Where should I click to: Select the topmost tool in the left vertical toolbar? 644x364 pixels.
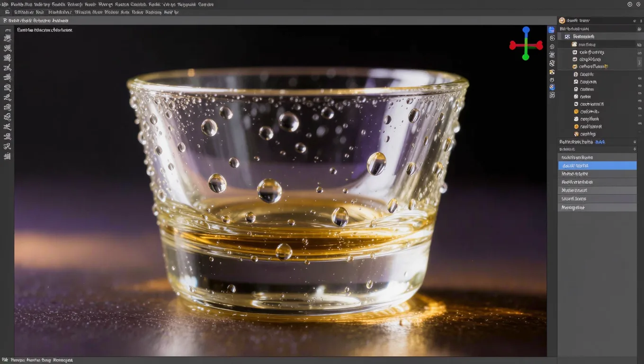point(7,30)
